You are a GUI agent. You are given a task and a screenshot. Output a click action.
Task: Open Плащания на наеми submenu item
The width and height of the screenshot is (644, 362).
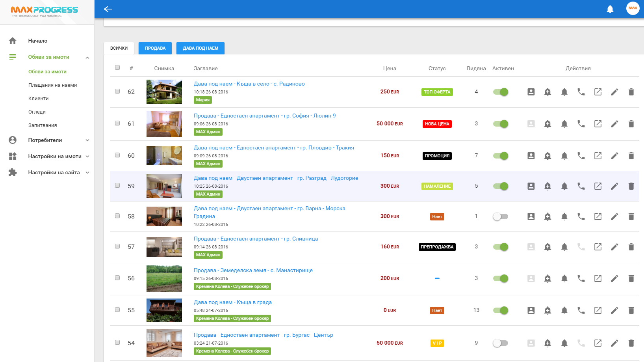(52, 85)
